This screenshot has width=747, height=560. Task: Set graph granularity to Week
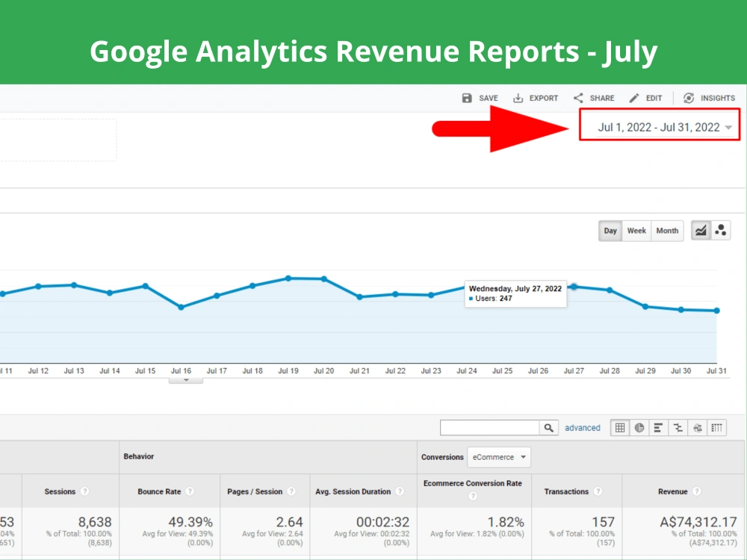[636, 231]
